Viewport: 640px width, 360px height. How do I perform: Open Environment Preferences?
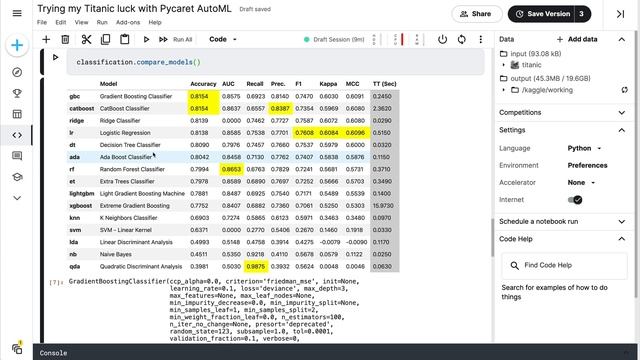coord(587,165)
